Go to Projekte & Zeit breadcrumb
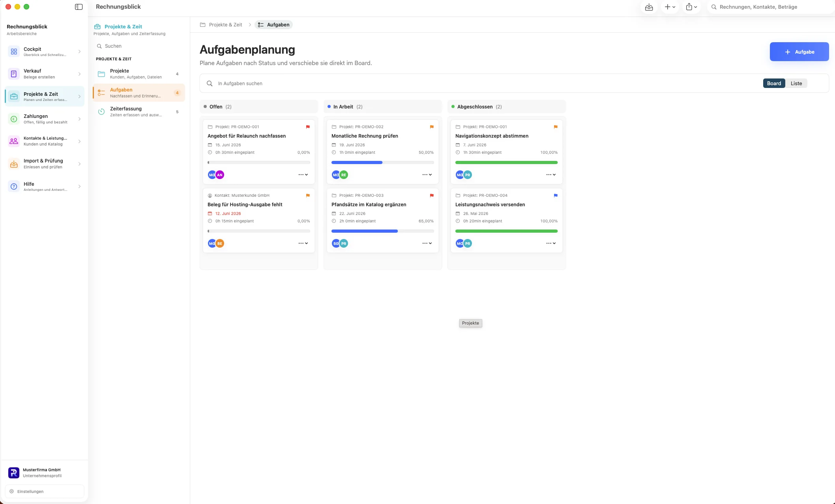This screenshot has height=504, width=835. click(x=221, y=24)
